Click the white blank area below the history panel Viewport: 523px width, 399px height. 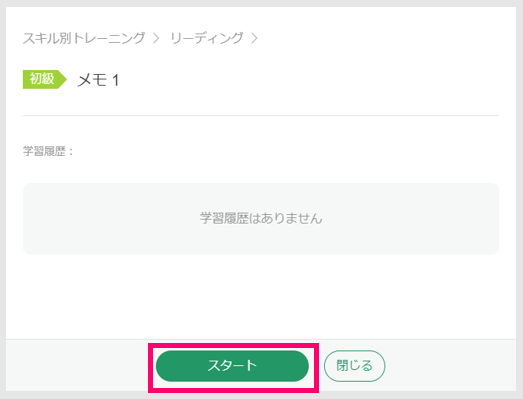click(261, 297)
